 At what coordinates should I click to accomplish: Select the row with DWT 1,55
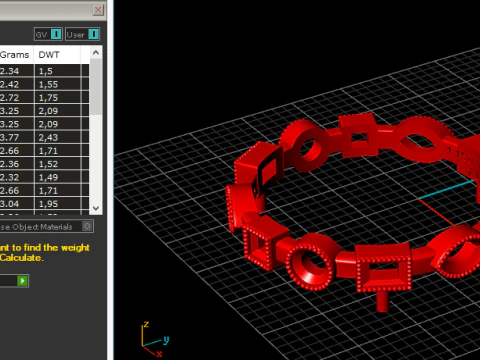(x=44, y=84)
